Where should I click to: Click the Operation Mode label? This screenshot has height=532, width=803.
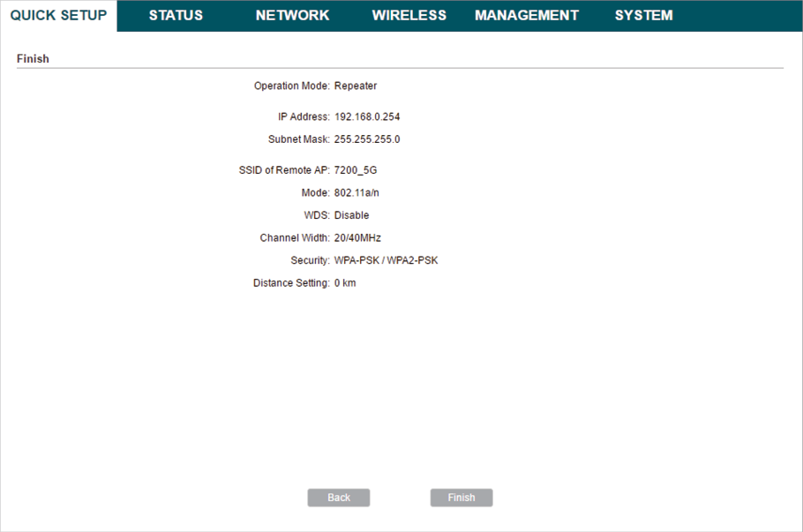pyautogui.click(x=291, y=86)
